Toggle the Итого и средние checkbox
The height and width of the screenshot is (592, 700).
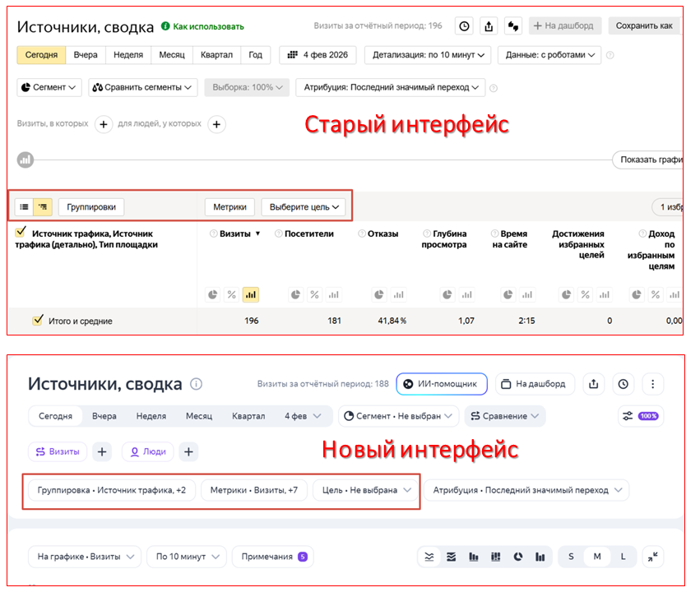(x=37, y=321)
